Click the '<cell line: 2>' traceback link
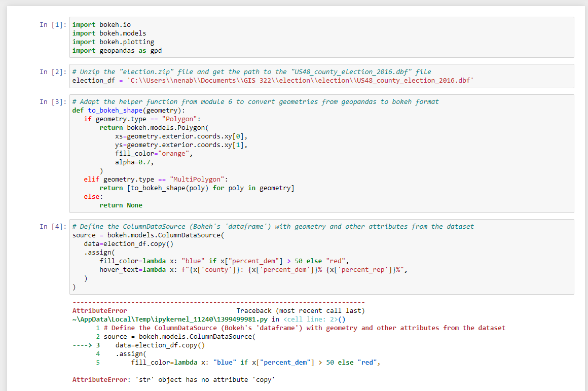The width and height of the screenshot is (588, 391). 310,319
